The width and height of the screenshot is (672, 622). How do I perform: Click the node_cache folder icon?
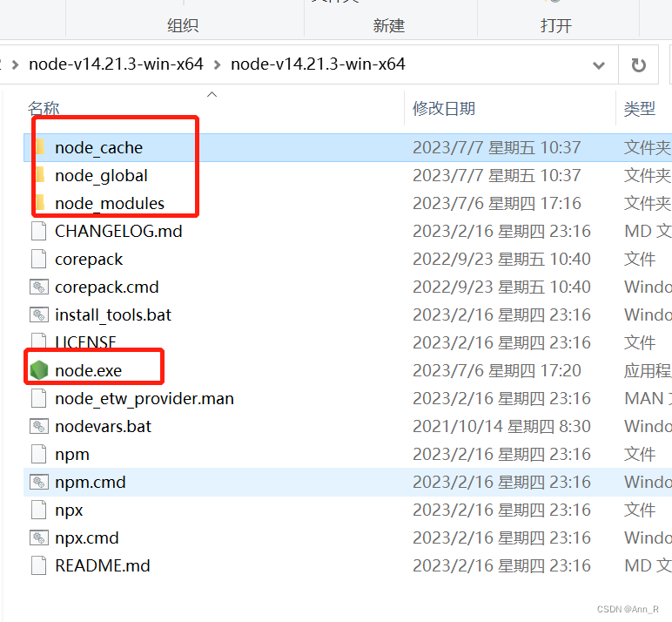[x=40, y=147]
